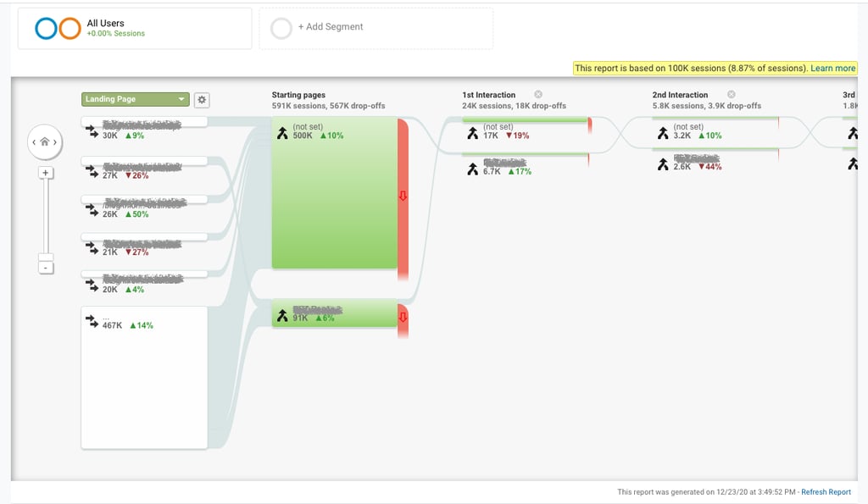Image resolution: width=868 pixels, height=504 pixels.
Task: Click the Refresh Report link at the bottom
Action: point(826,492)
